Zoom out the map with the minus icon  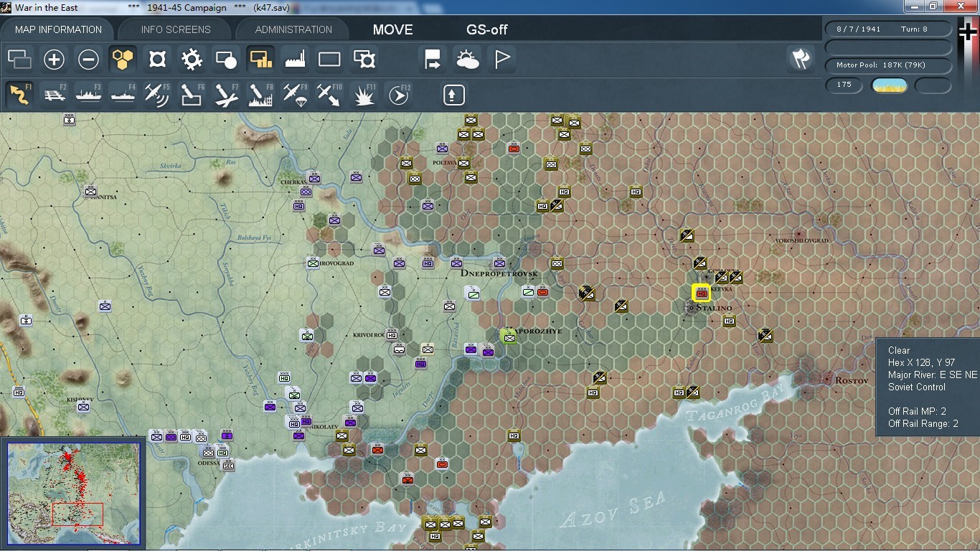[x=88, y=60]
